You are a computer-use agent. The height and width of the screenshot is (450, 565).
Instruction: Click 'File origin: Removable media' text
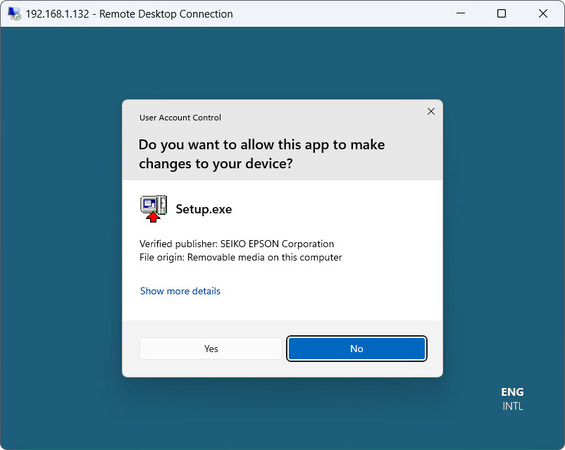tap(241, 258)
